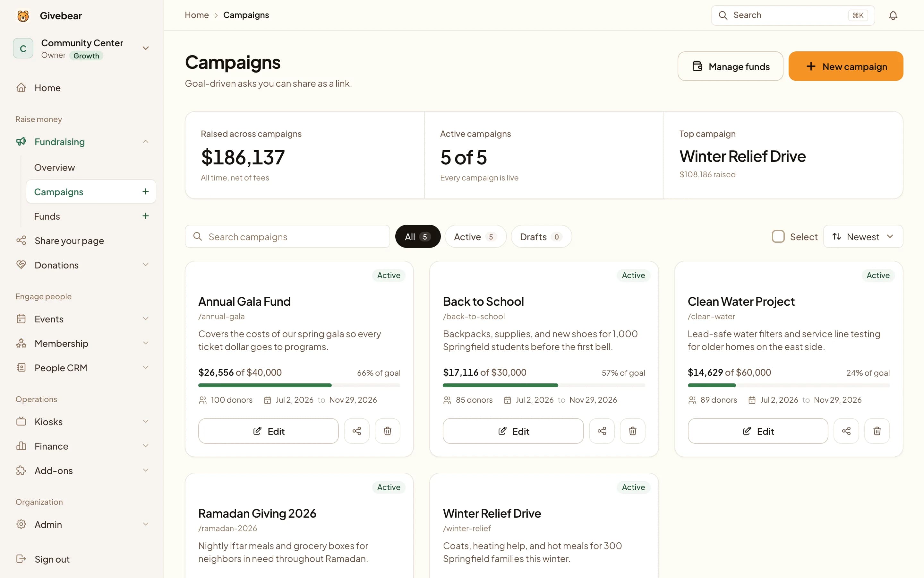Image resolution: width=924 pixels, height=578 pixels.
Task: Open the Newest sort dropdown
Action: [863, 237]
